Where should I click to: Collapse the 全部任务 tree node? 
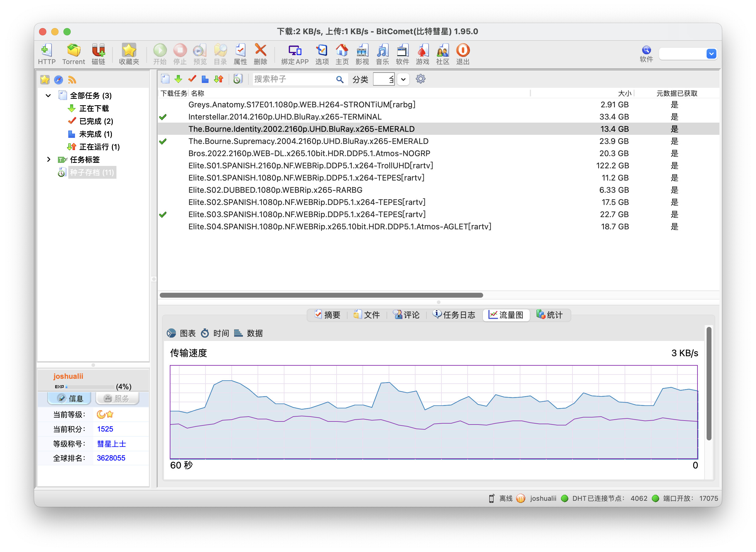48,95
